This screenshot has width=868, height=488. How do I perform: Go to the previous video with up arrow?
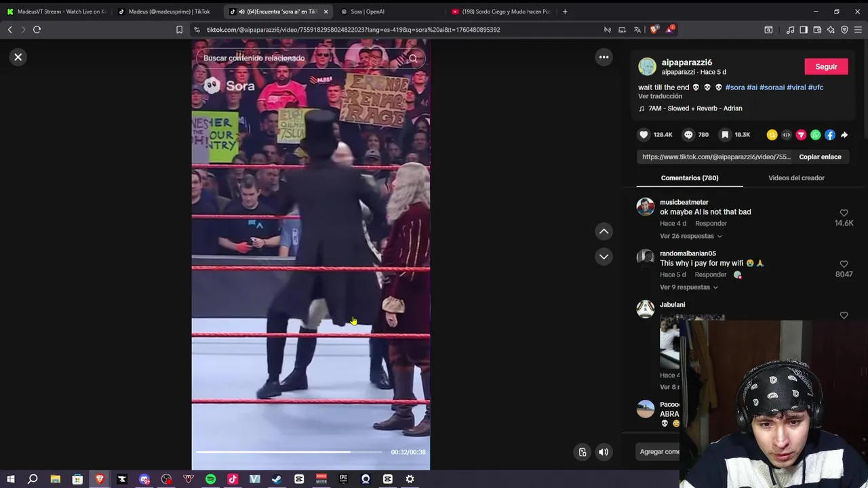point(604,231)
